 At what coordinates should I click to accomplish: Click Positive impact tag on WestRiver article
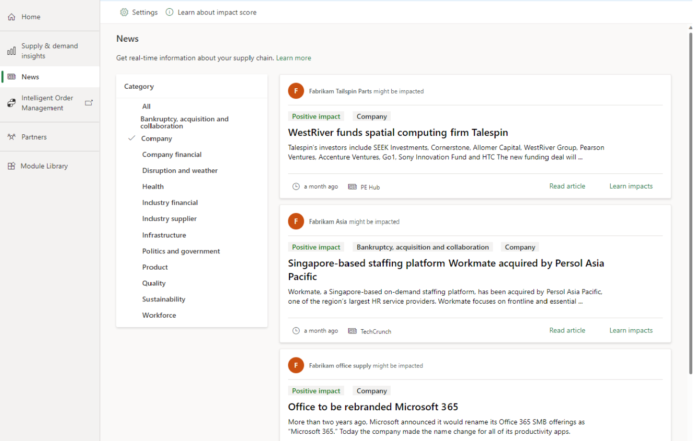tap(316, 116)
